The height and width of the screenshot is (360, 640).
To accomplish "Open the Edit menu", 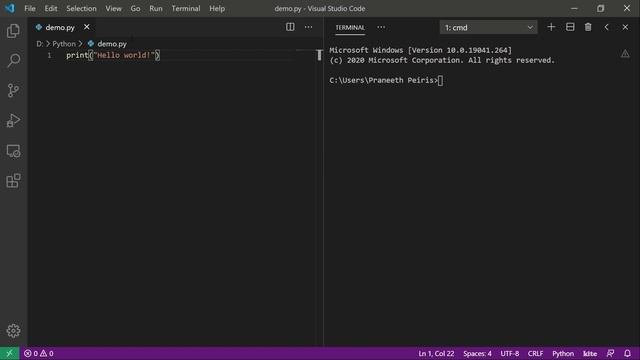I will [51, 9].
